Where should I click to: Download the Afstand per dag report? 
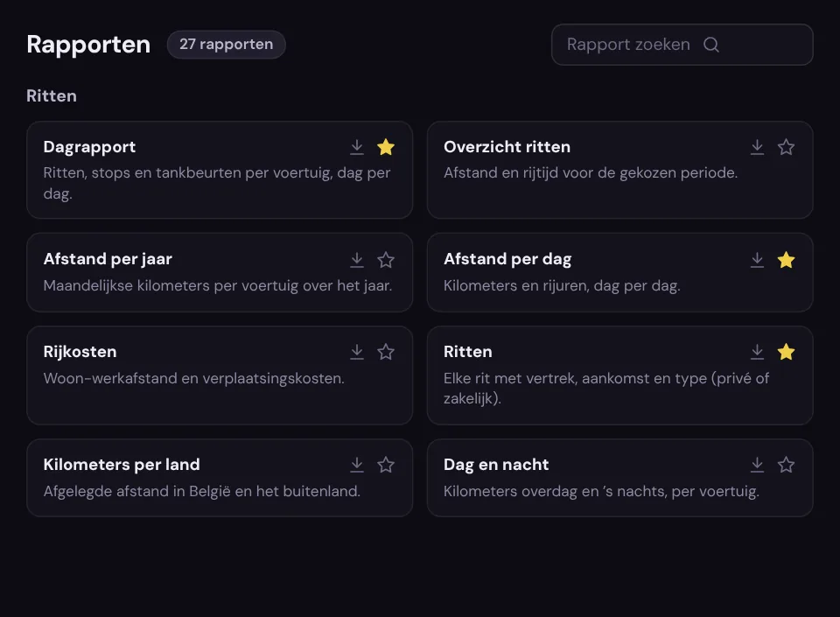757,260
